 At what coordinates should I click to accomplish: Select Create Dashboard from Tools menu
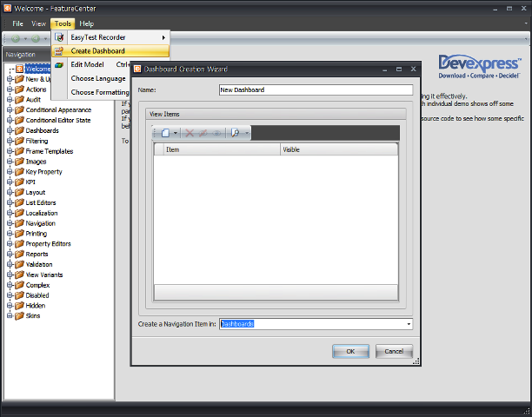pos(110,51)
